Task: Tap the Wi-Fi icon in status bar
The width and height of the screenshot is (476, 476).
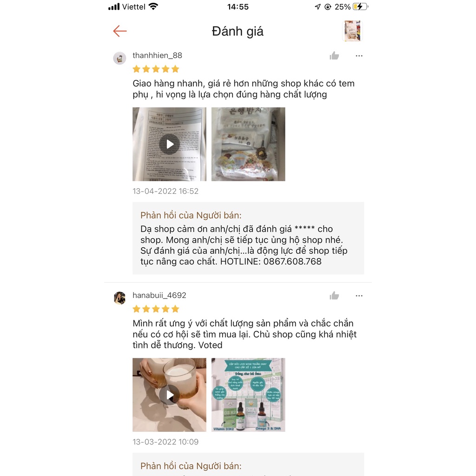Action: click(153, 7)
